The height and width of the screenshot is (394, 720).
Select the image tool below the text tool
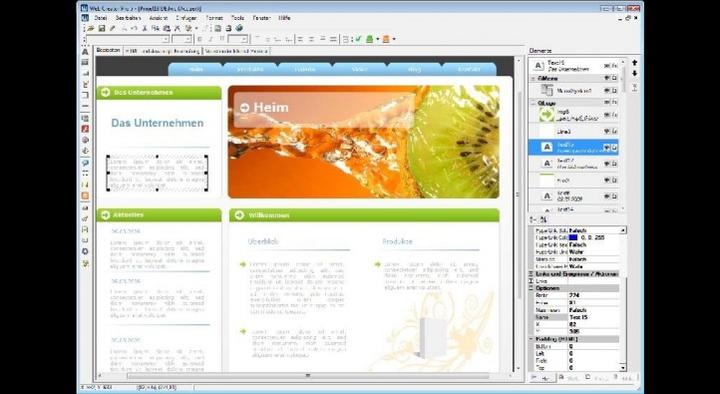tap(85, 62)
